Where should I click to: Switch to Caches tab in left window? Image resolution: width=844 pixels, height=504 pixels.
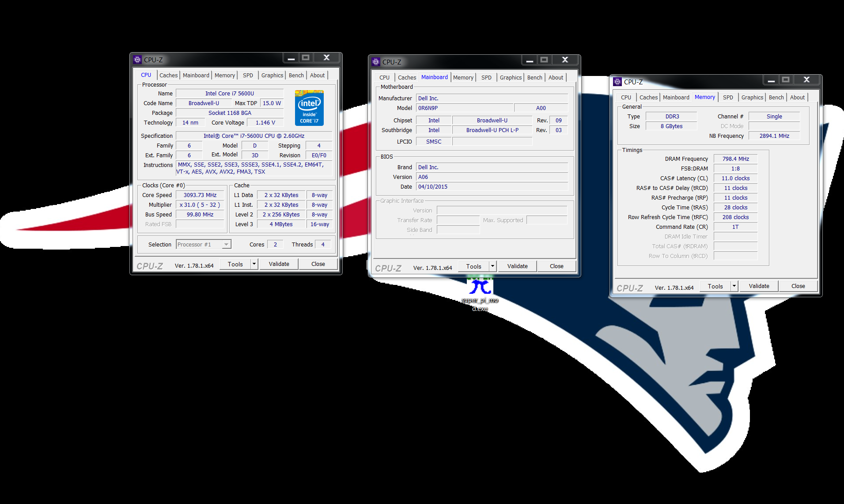pos(168,76)
